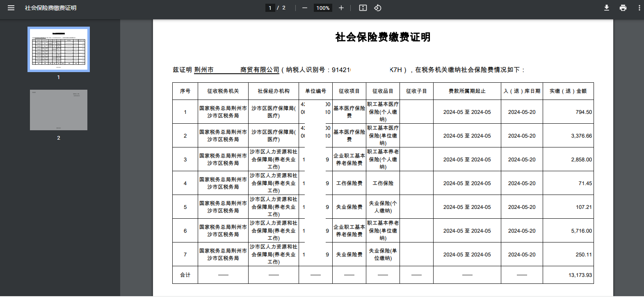Click the amount 3,376.66
The image size is (644, 299).
582,136
